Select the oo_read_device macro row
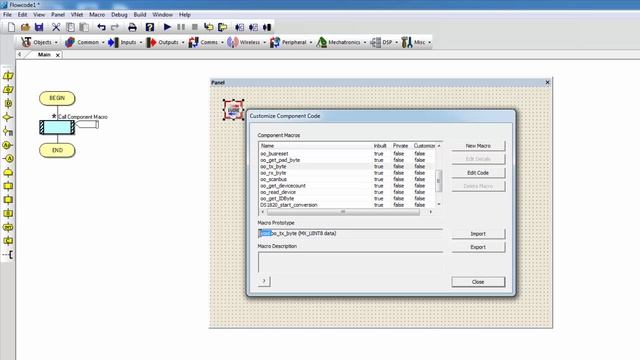Viewport: 640px width, 360px height. pos(347,192)
